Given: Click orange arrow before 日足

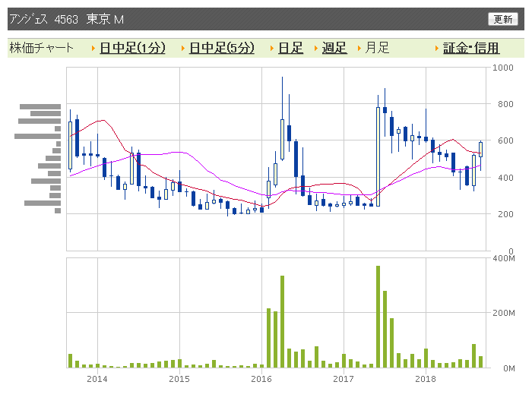Looking at the screenshot, I should click(272, 49).
